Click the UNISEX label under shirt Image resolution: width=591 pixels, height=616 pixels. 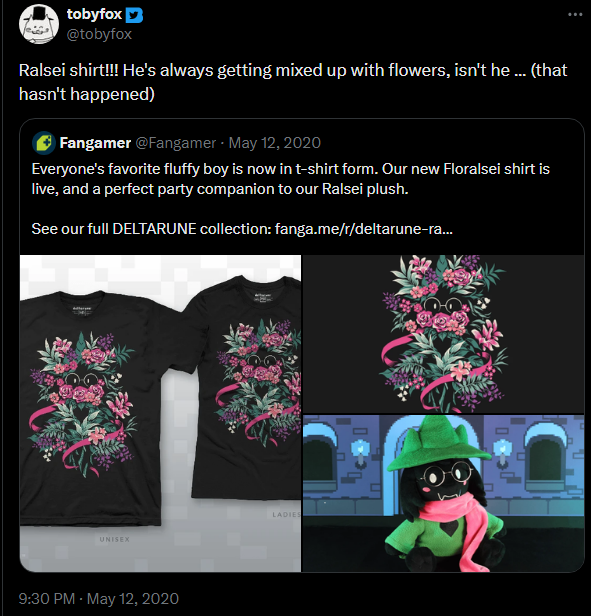click(x=115, y=539)
